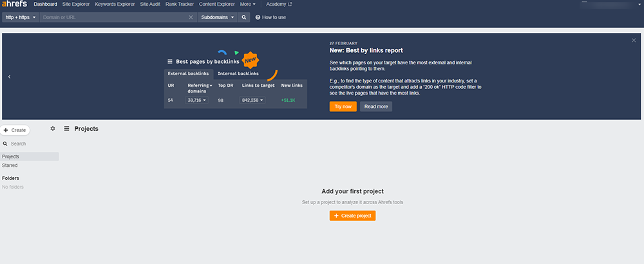This screenshot has height=264, width=644.
Task: Select External backlinks tab in banner
Action: pyautogui.click(x=189, y=74)
